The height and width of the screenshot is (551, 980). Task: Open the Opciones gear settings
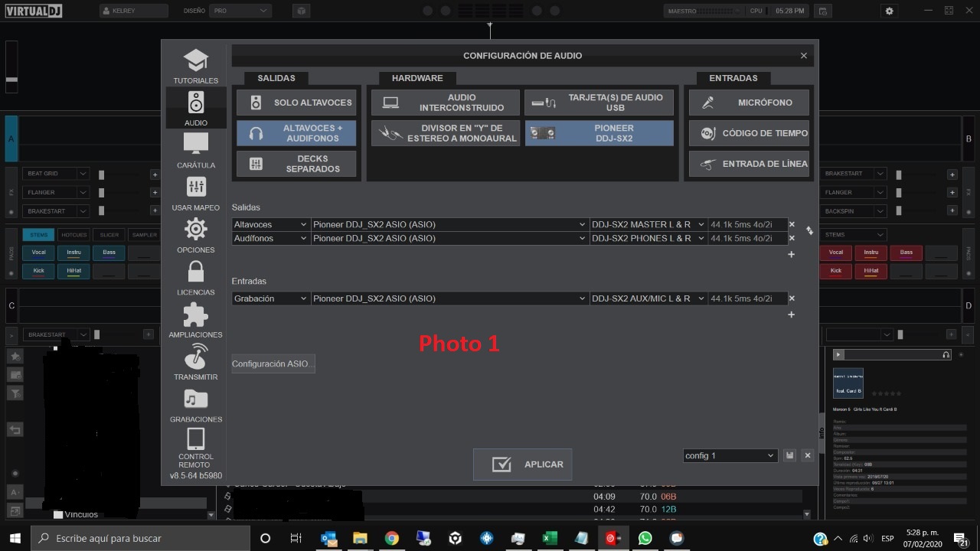click(x=195, y=235)
